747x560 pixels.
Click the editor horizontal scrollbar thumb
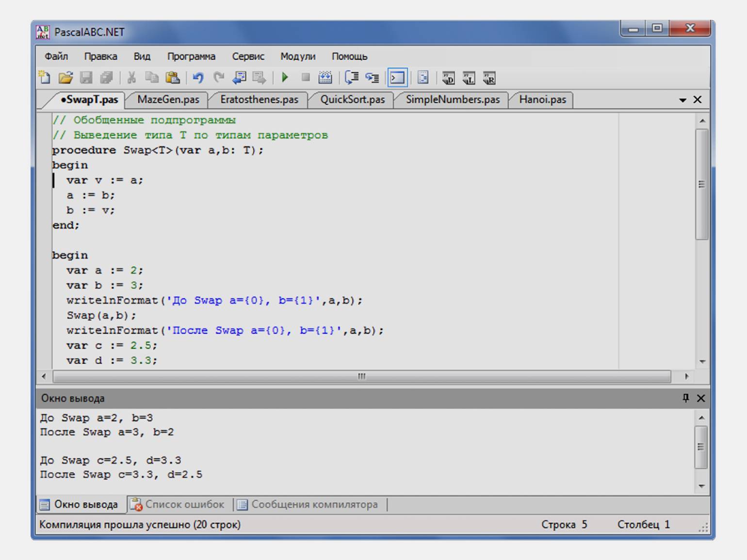click(x=361, y=376)
